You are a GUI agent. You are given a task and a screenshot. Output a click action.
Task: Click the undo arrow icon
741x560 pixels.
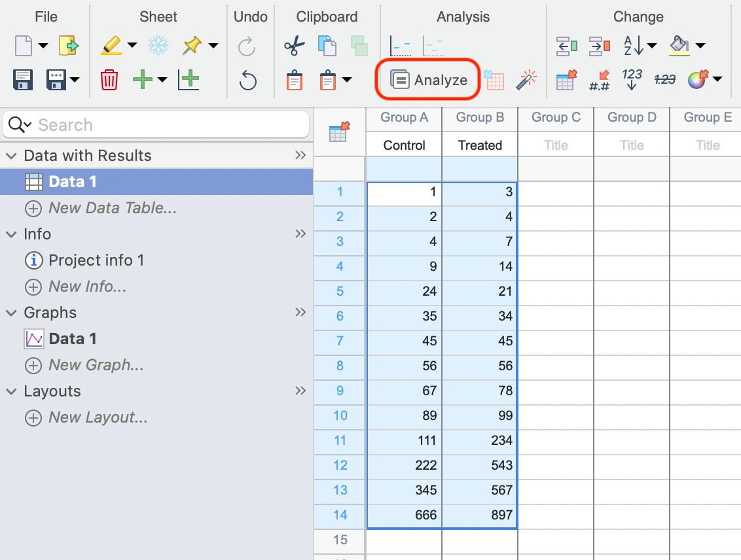point(248,80)
